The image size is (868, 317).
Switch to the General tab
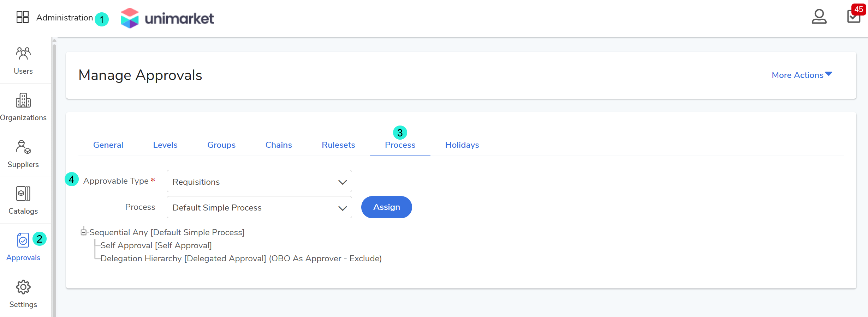coord(108,145)
